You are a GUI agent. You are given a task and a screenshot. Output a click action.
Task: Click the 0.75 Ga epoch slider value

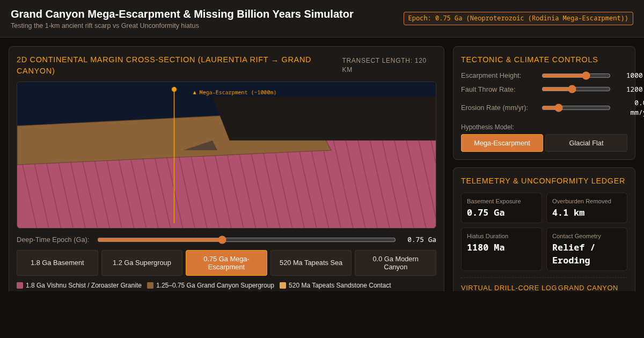point(421,240)
